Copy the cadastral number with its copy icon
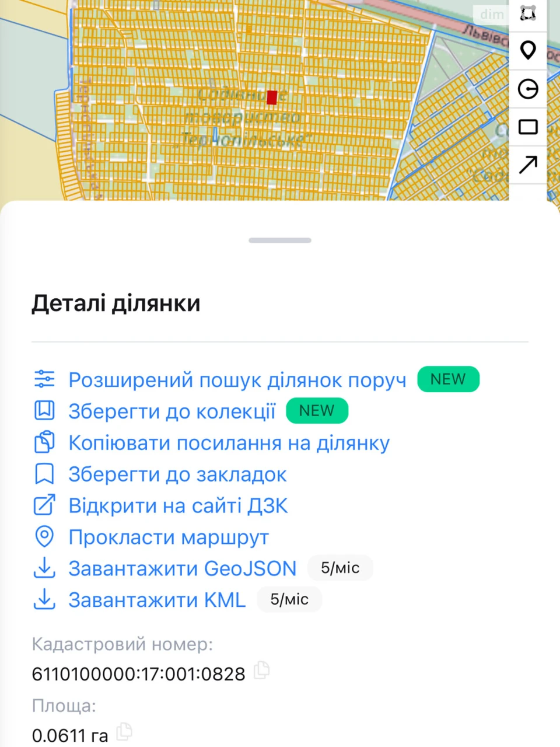Viewport: 560px width, 747px height. click(x=262, y=670)
